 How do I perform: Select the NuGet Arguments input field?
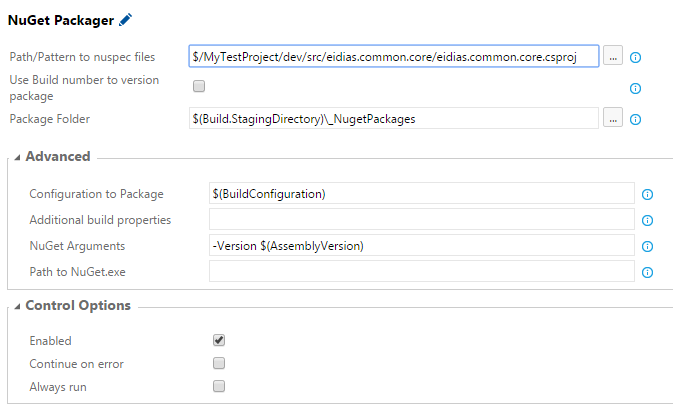click(421, 245)
